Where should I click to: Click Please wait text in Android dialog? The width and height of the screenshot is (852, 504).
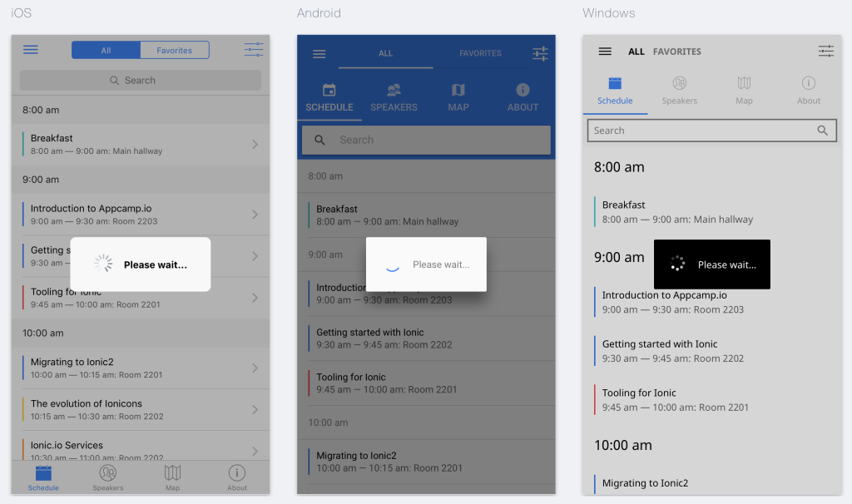[441, 264]
